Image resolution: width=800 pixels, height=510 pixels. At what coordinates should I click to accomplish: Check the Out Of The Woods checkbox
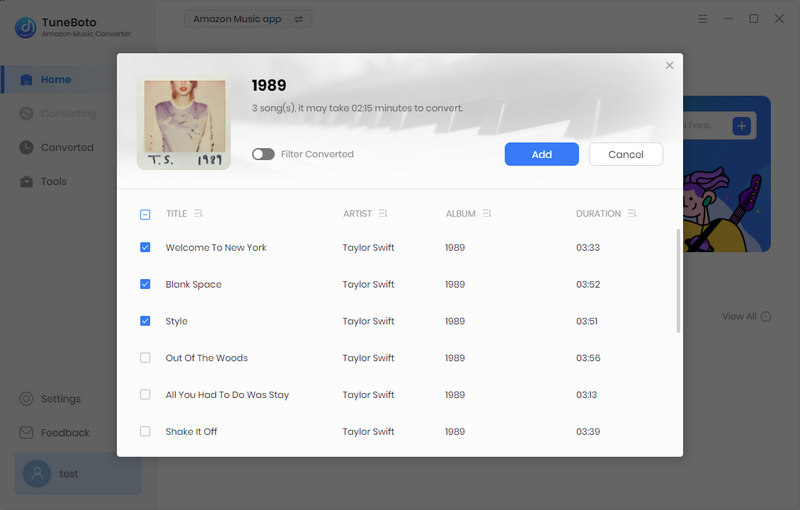145,358
